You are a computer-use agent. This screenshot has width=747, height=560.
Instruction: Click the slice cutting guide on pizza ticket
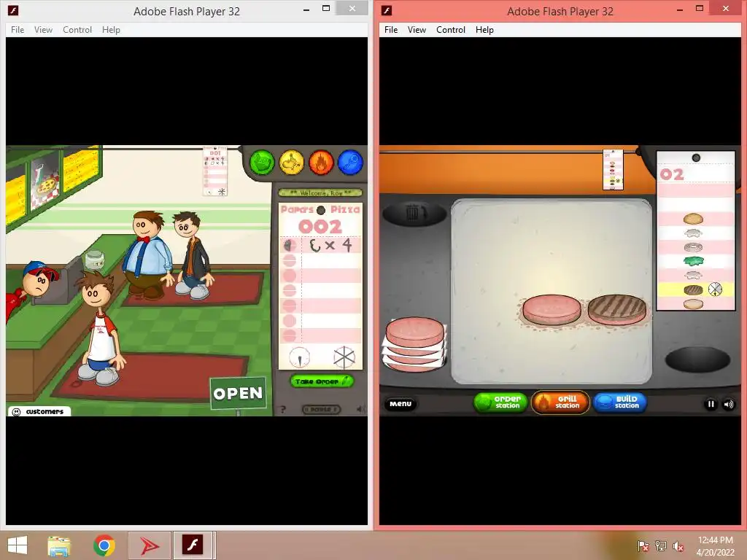344,357
